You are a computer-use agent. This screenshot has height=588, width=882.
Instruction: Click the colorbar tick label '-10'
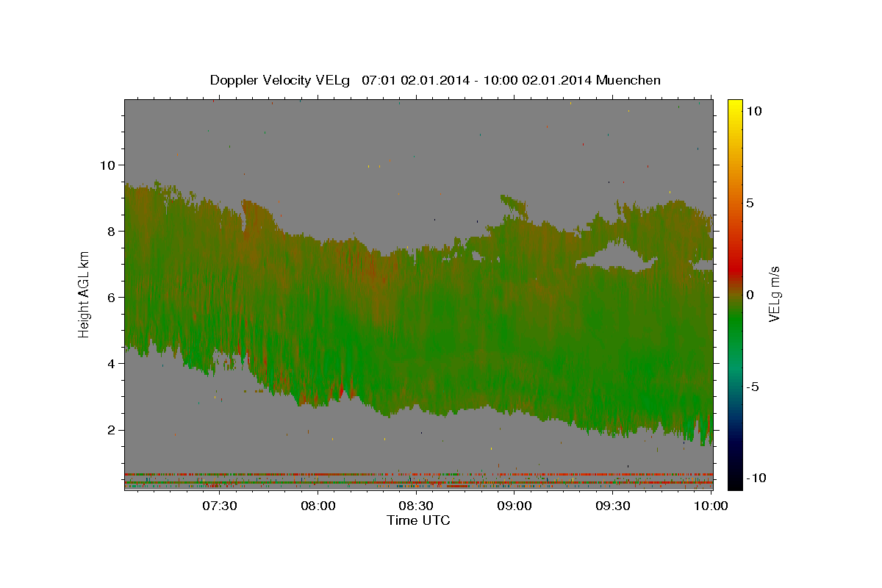click(756, 478)
